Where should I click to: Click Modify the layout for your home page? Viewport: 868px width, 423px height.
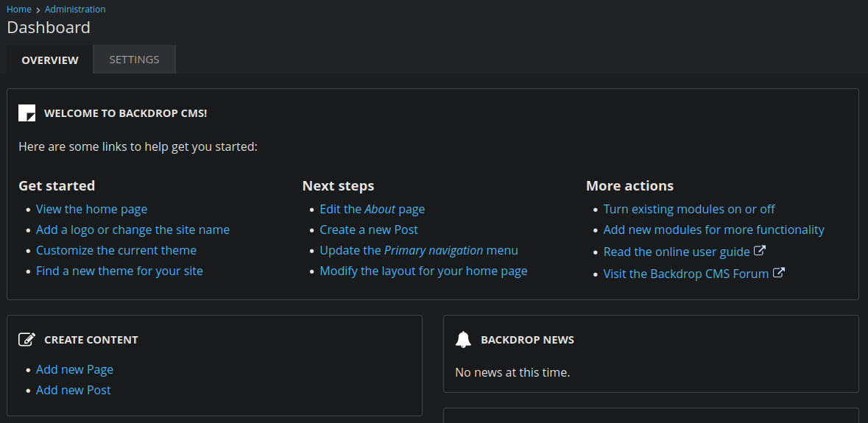[x=423, y=271]
